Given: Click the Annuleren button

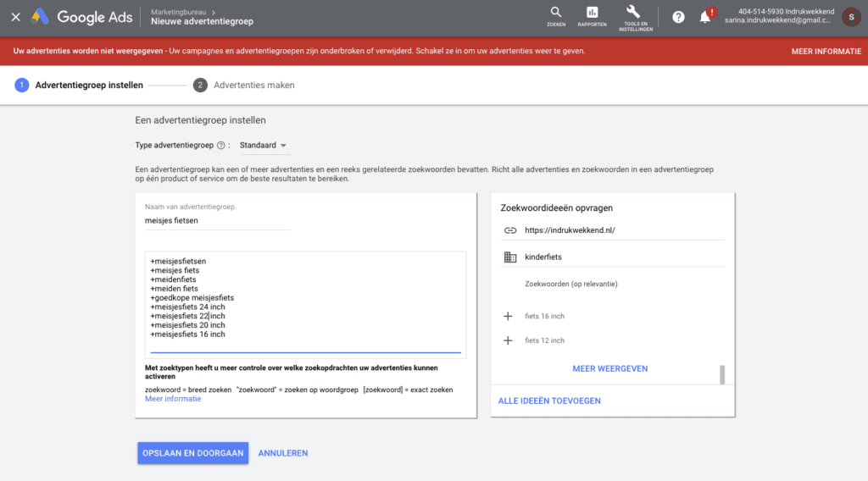Looking at the screenshot, I should click(x=283, y=453).
